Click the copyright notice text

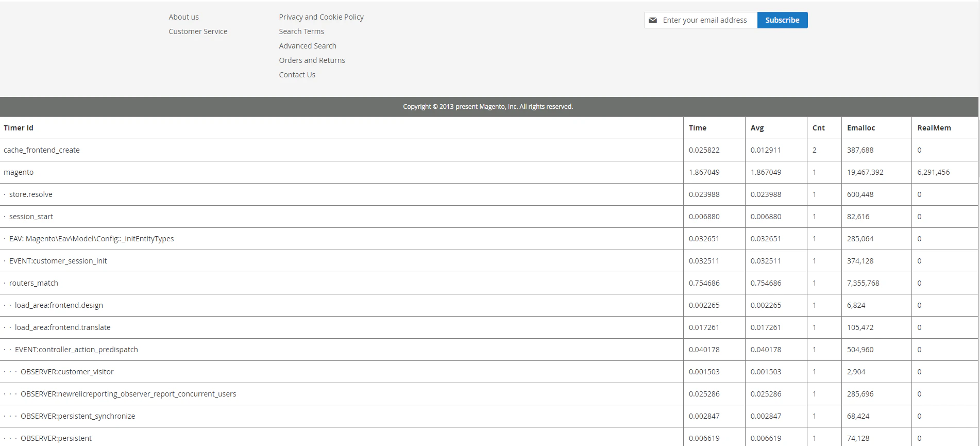click(488, 107)
